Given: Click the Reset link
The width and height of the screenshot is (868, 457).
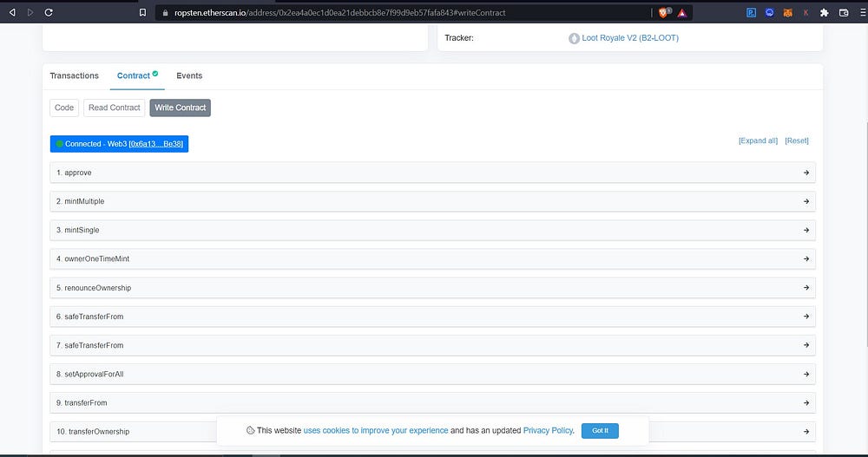Looking at the screenshot, I should (797, 140).
